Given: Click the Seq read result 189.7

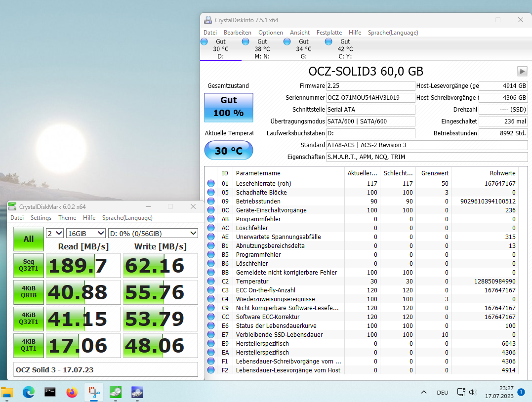Looking at the screenshot, I should pyautogui.click(x=83, y=266).
